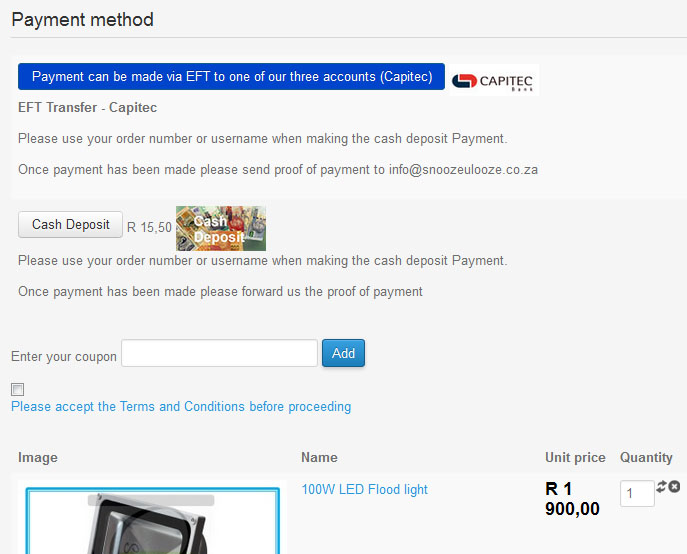Click the Payment method heading
This screenshot has width=687, height=554.
coord(82,19)
